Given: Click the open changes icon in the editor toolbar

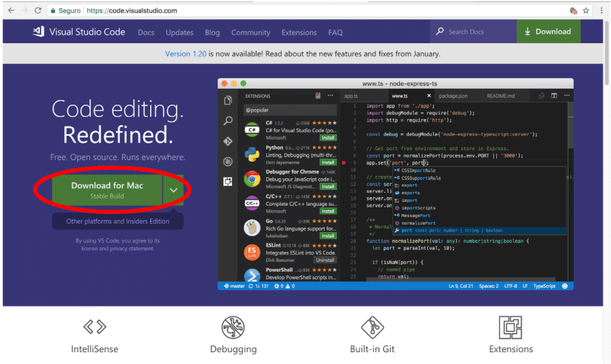Looking at the screenshot, I should (541, 96).
